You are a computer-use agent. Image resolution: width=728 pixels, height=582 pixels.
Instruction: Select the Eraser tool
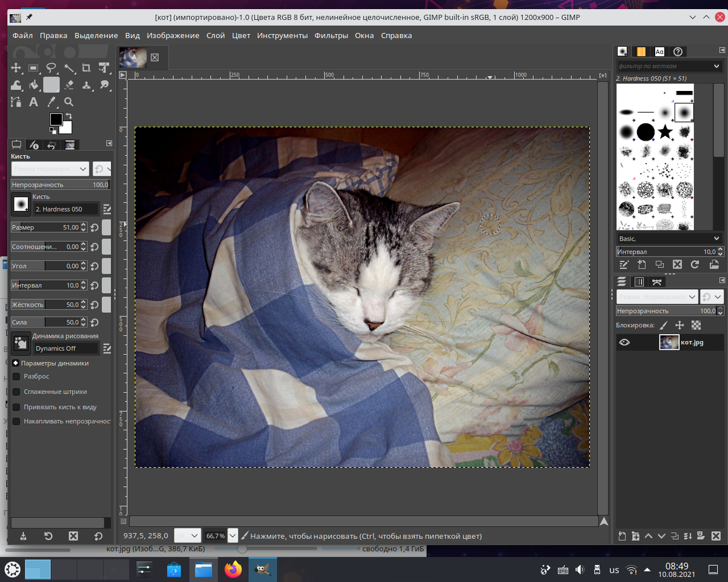click(x=69, y=85)
